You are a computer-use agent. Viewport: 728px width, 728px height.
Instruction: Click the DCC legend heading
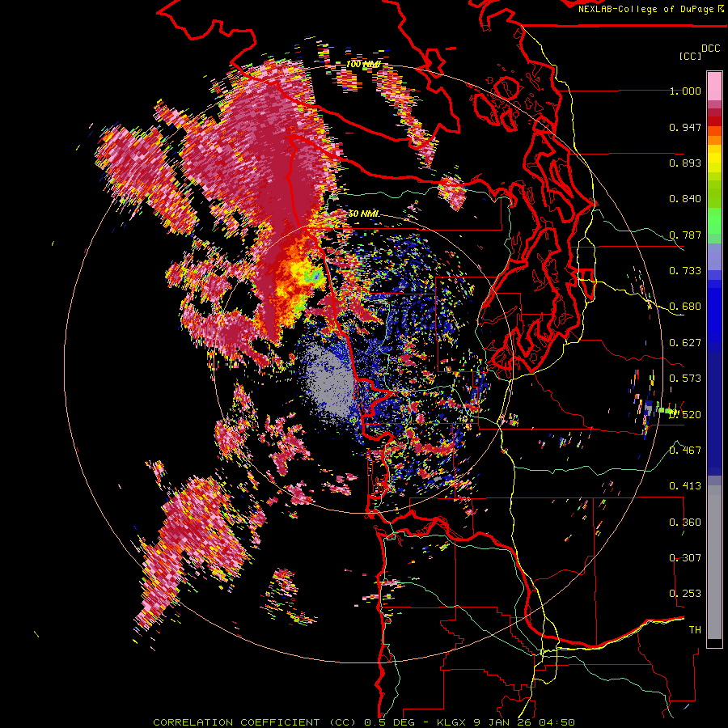point(711,49)
